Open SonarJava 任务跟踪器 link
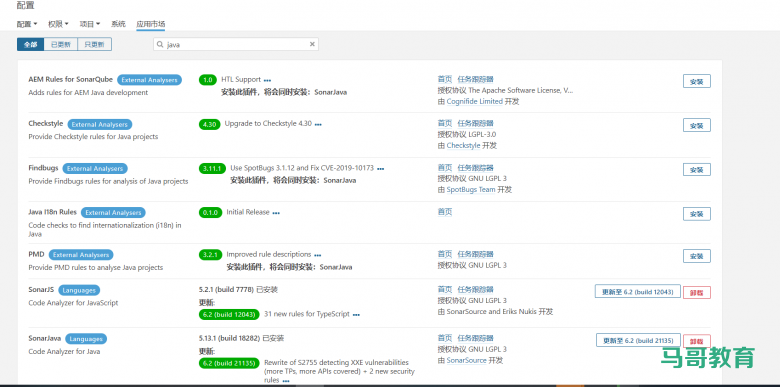This screenshot has height=387, width=780. 475,338
